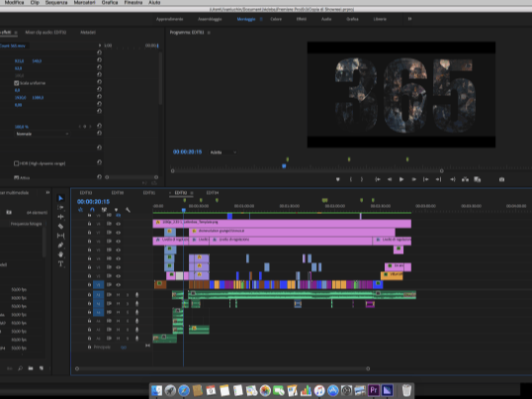This screenshot has width=532, height=399.
Task: Toggle the Effect Controls timeline view triangle
Action: 100,46
